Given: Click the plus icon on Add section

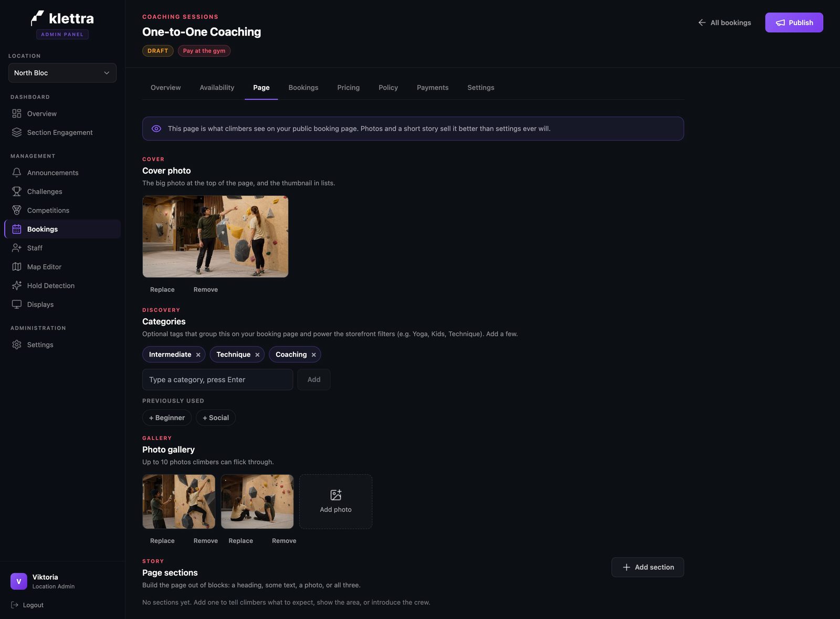Looking at the screenshot, I should point(626,568).
